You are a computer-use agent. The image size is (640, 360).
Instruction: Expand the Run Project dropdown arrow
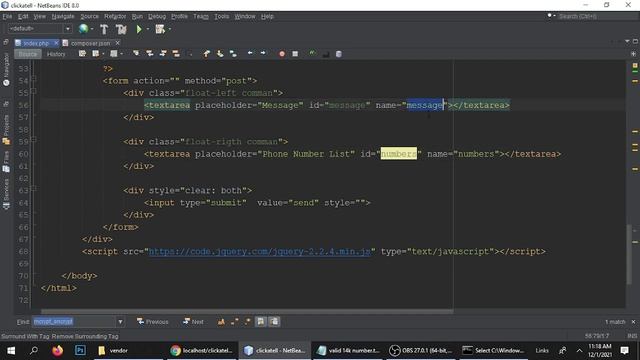(x=147, y=29)
